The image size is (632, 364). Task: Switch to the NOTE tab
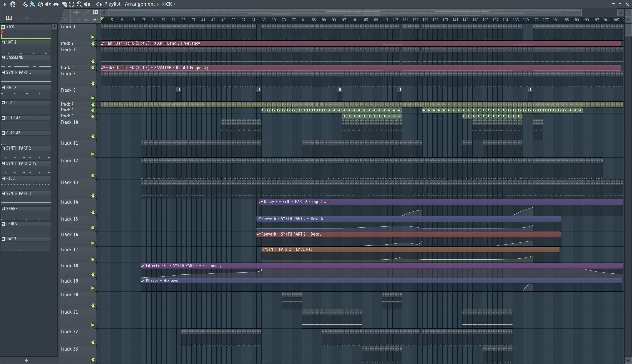point(77,16)
